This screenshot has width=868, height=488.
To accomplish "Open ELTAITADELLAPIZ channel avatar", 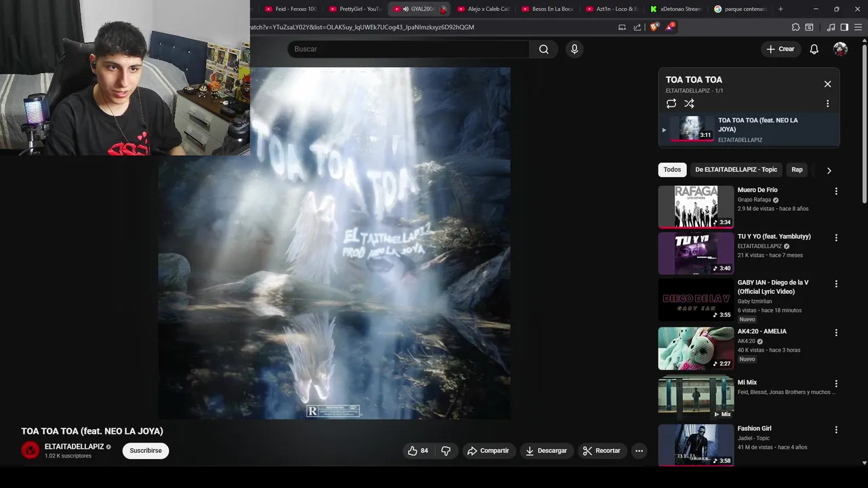I will tap(30, 450).
